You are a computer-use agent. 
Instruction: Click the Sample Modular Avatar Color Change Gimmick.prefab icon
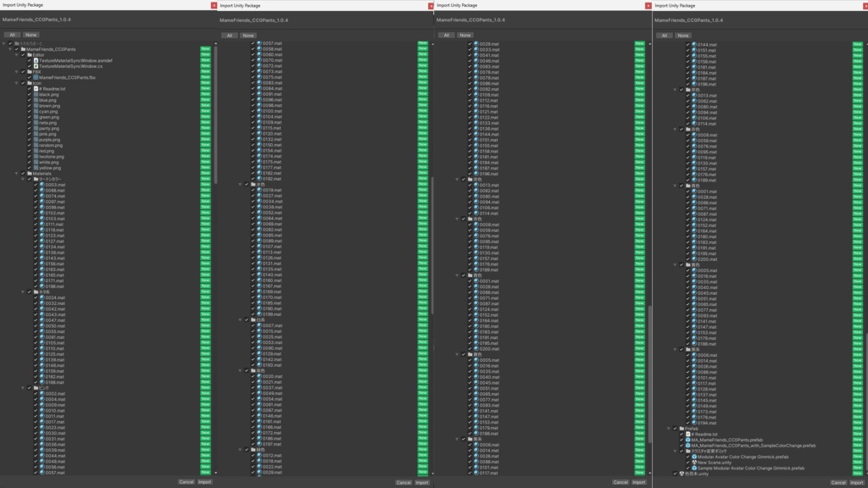pyautogui.click(x=694, y=468)
